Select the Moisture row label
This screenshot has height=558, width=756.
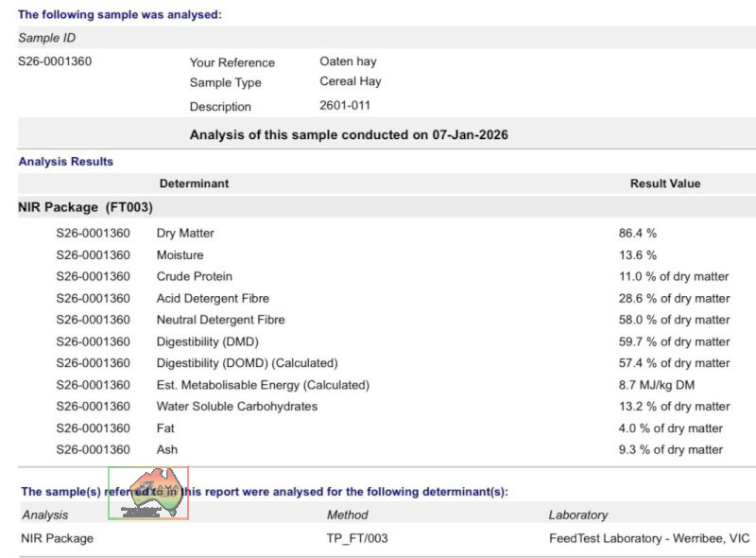[x=180, y=254]
